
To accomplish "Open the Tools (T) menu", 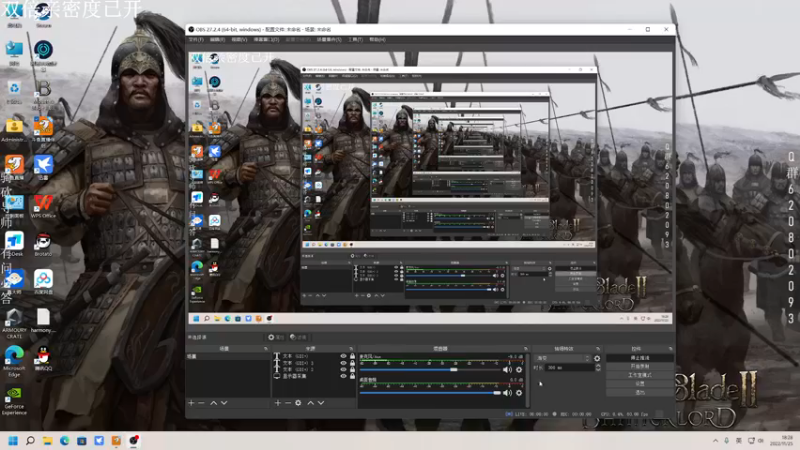I will tap(356, 40).
